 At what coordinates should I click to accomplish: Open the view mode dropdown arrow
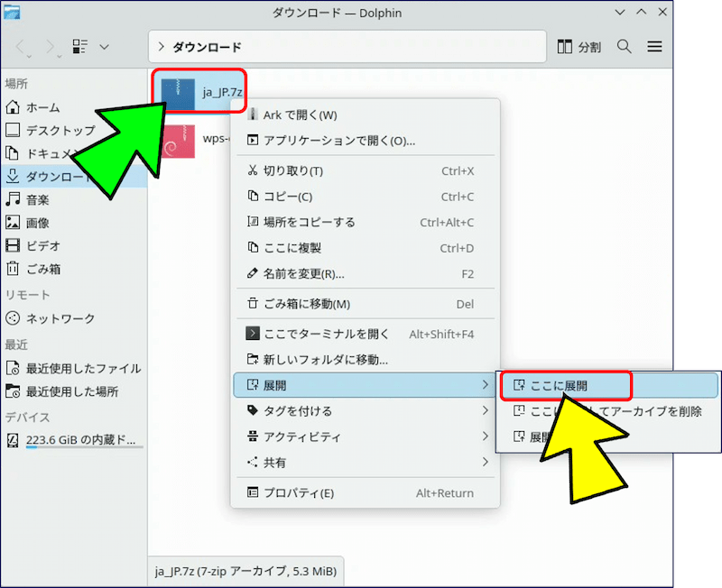pos(105,46)
